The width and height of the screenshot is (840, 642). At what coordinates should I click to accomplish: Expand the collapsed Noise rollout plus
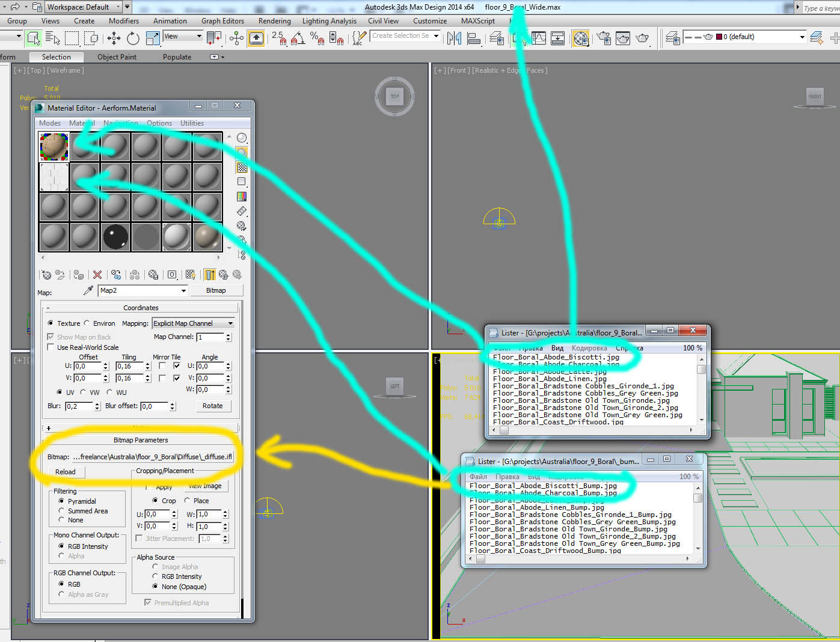point(49,428)
